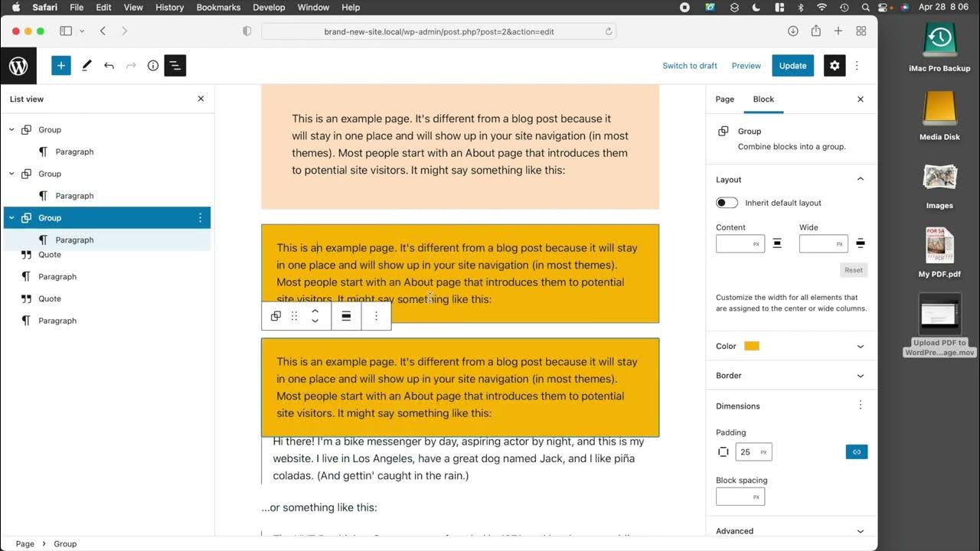Click Page in the bottom breadcrumb
Image resolution: width=980 pixels, height=551 pixels.
tap(25, 544)
